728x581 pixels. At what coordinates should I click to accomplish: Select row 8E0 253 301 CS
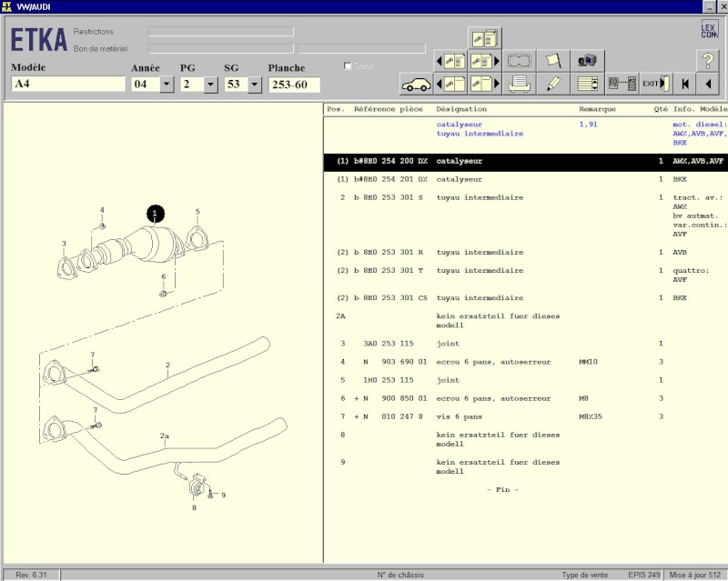[526, 298]
